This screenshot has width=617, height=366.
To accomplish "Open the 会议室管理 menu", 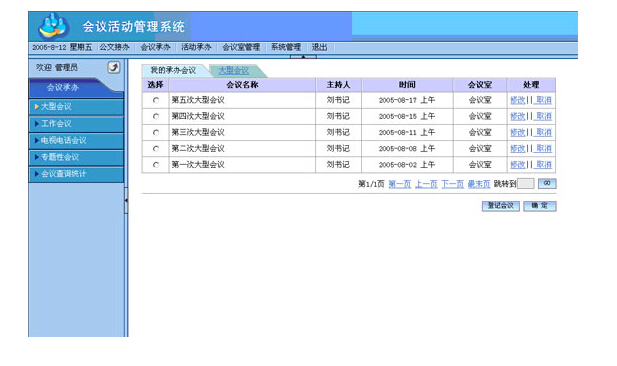I will (x=241, y=47).
